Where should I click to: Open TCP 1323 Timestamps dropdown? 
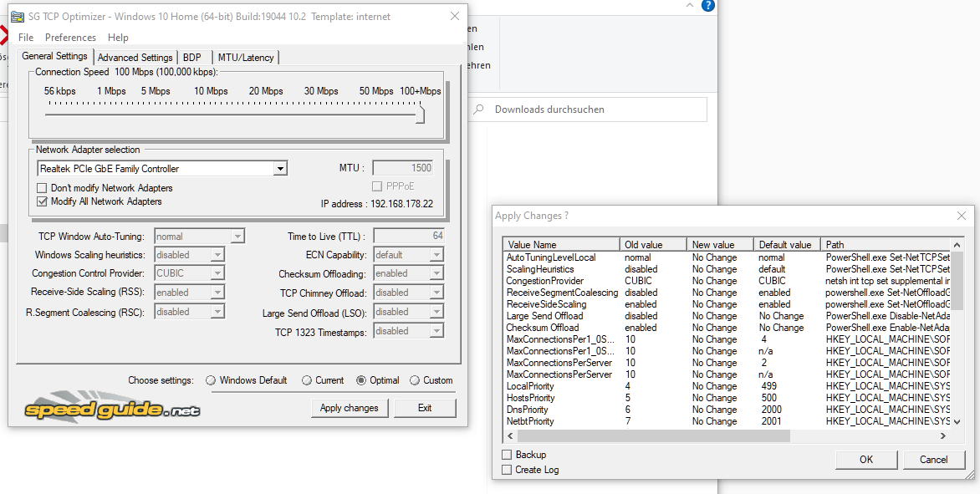[436, 331]
